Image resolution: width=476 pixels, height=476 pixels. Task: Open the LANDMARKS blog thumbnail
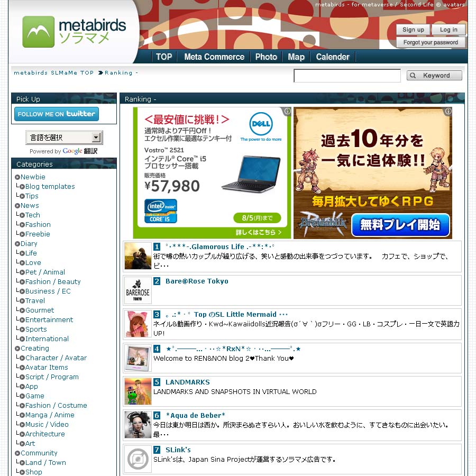(x=138, y=391)
